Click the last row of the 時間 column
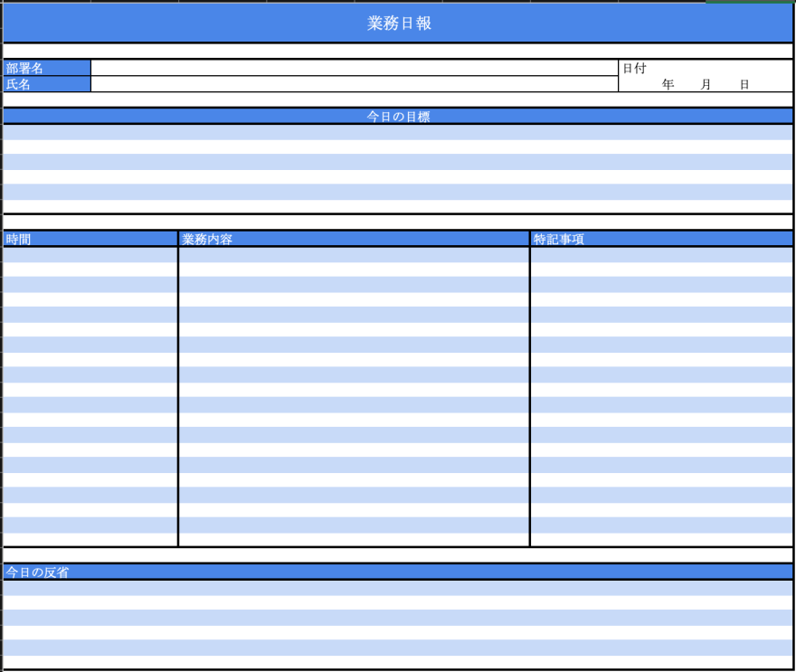The image size is (796, 672). [90, 539]
